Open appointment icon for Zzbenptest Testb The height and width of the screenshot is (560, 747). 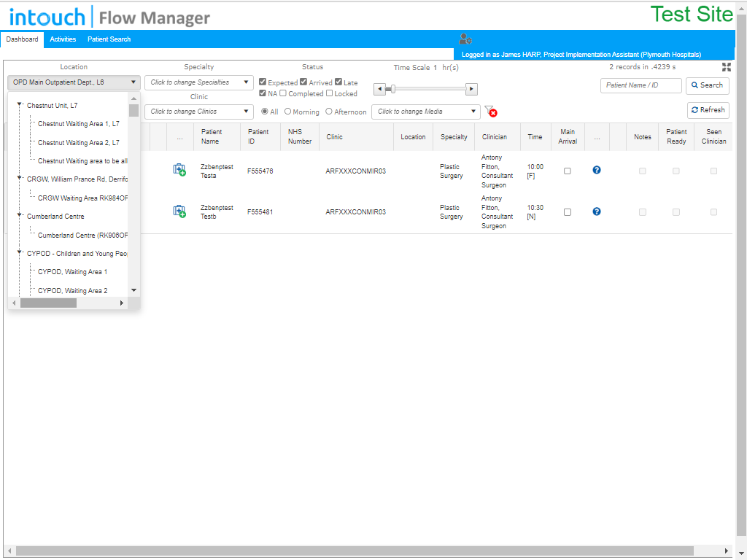(x=179, y=211)
